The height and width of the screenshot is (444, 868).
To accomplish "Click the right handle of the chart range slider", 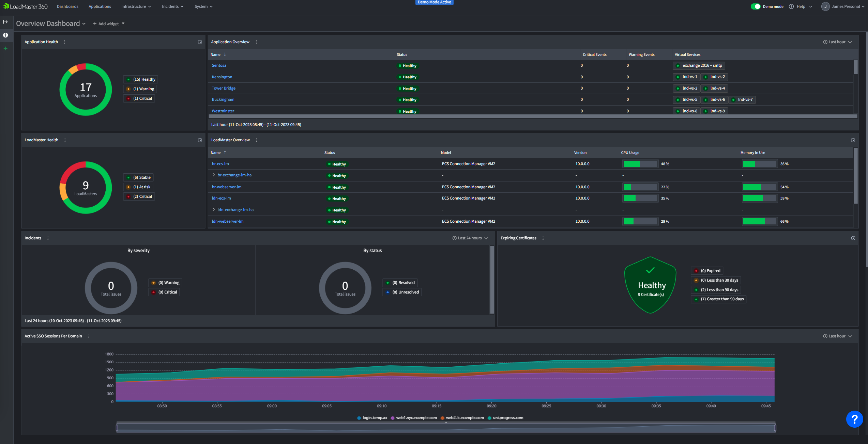I will [775, 428].
